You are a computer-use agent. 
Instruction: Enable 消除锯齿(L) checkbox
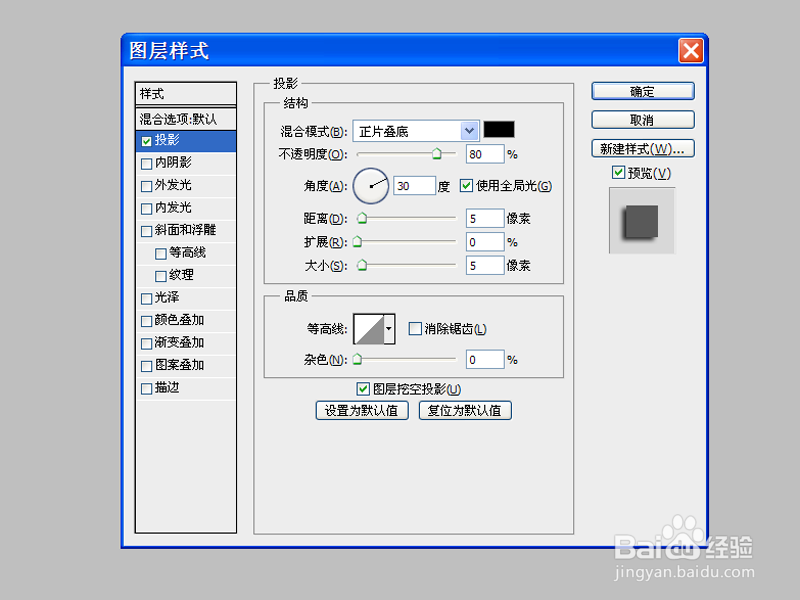click(x=415, y=328)
